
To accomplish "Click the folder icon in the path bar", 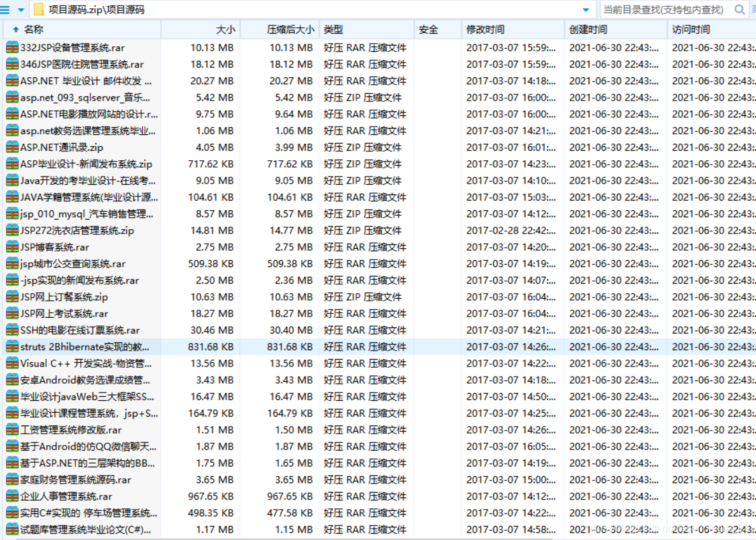I will [39, 9].
